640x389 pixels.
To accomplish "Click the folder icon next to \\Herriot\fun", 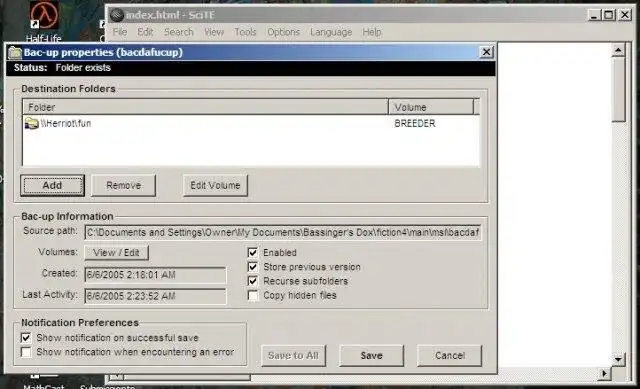I will pos(31,123).
